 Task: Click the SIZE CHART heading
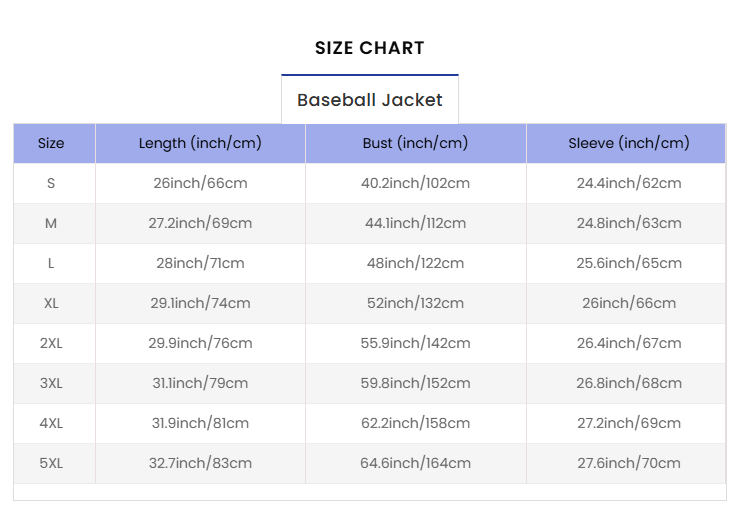tap(369, 48)
